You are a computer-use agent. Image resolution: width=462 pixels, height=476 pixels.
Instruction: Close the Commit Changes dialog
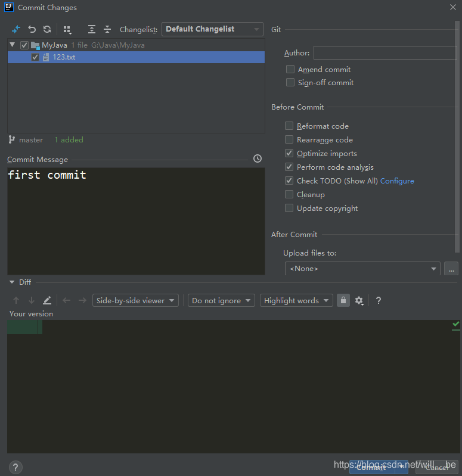(453, 7)
